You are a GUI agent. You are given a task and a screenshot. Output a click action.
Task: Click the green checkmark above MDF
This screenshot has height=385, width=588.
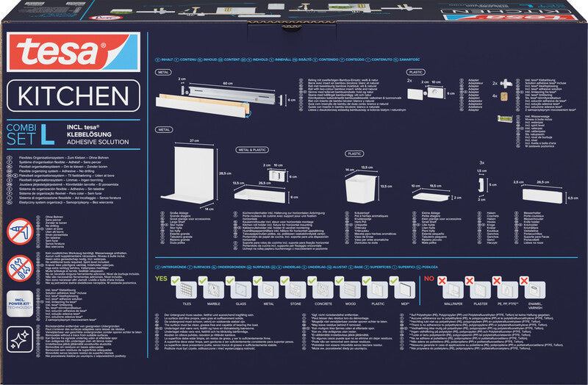pos(394,280)
